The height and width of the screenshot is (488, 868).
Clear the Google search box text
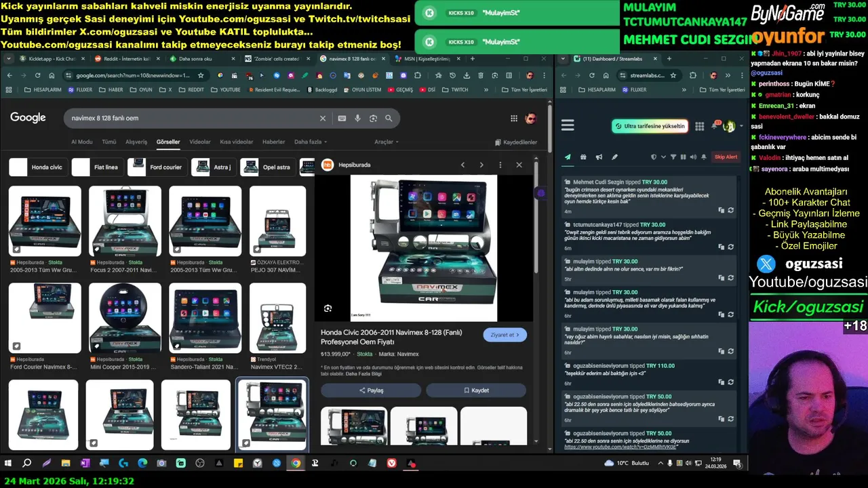coord(323,118)
